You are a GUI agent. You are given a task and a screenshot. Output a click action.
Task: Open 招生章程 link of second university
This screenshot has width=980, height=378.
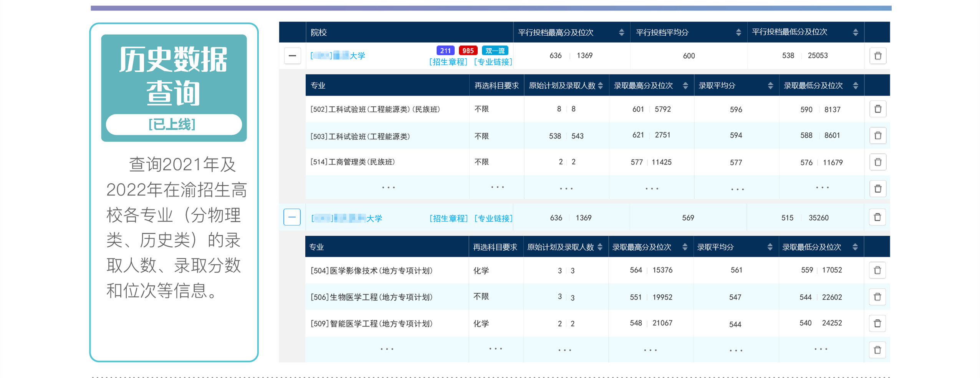449,218
